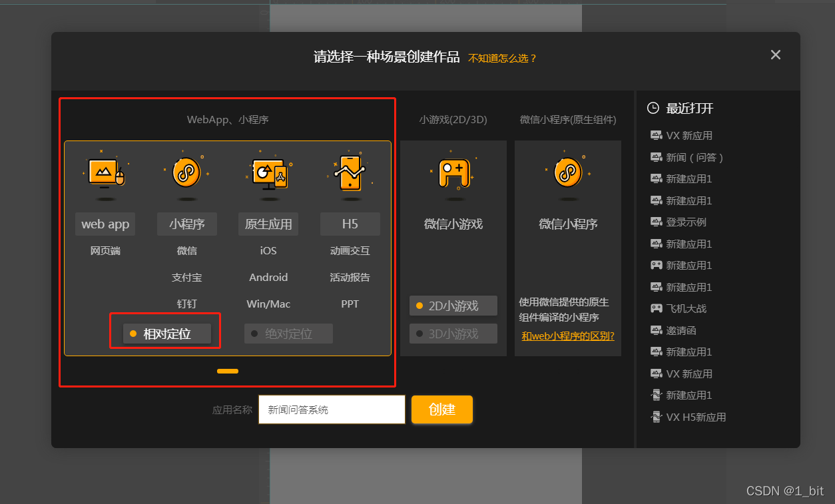
Task: Select the 2D小游戏 option
Action: coord(453,306)
